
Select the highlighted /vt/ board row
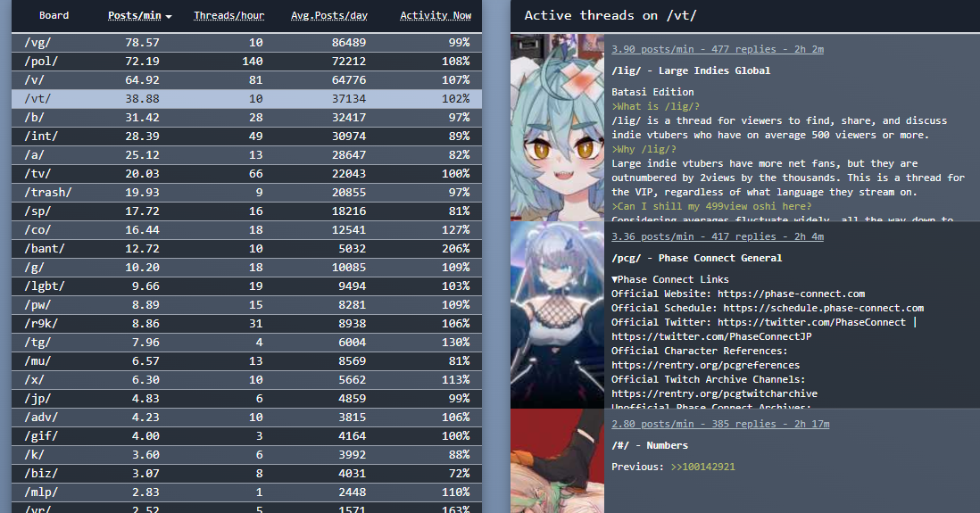click(247, 99)
